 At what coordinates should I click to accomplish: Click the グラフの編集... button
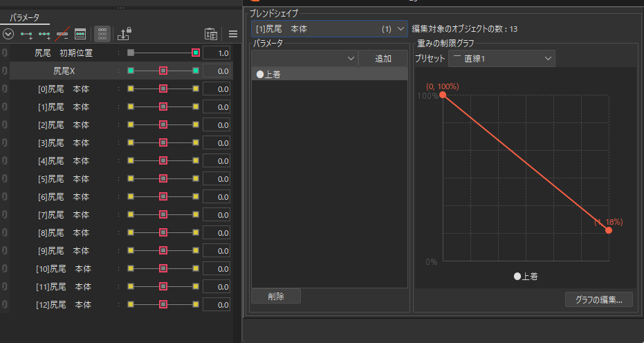coord(598,299)
